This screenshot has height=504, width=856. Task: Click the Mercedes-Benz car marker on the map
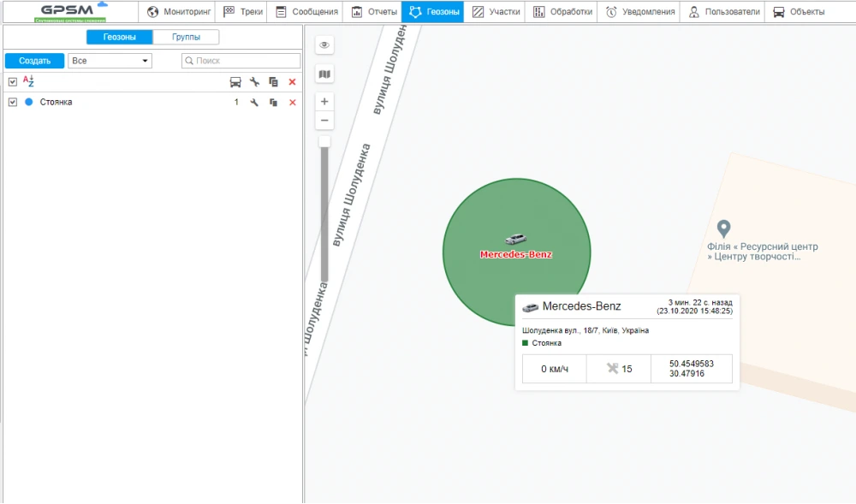(x=515, y=240)
